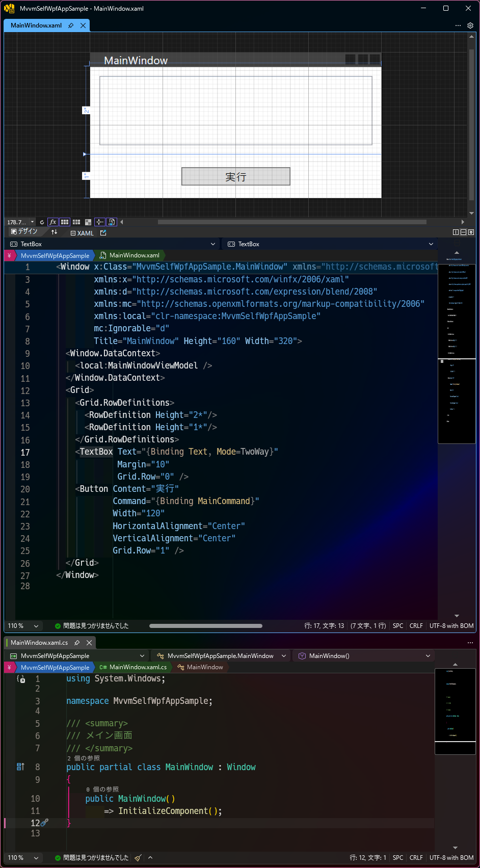Click the MainWindow.xaml.cs breadcrumb
The image size is (480, 868).
coord(134,667)
